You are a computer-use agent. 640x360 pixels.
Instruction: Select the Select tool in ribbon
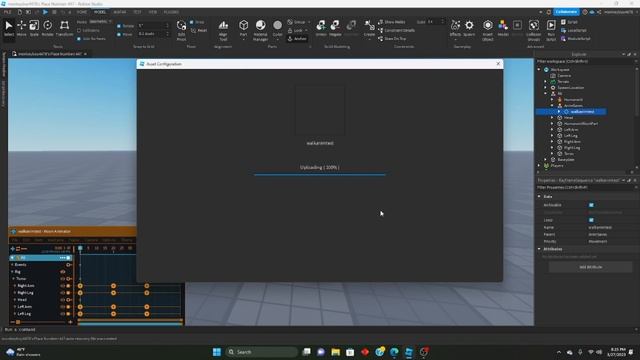point(9,29)
